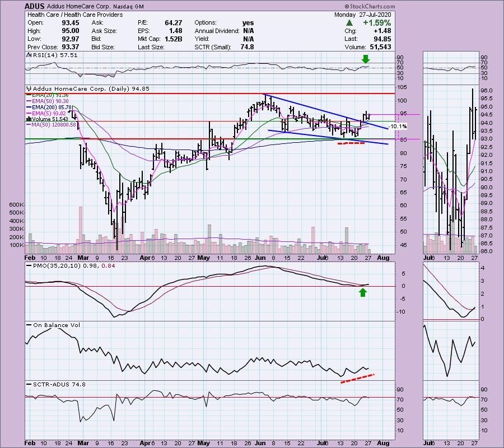Click the Health Care / Health Care Providers sector label

(75, 15)
